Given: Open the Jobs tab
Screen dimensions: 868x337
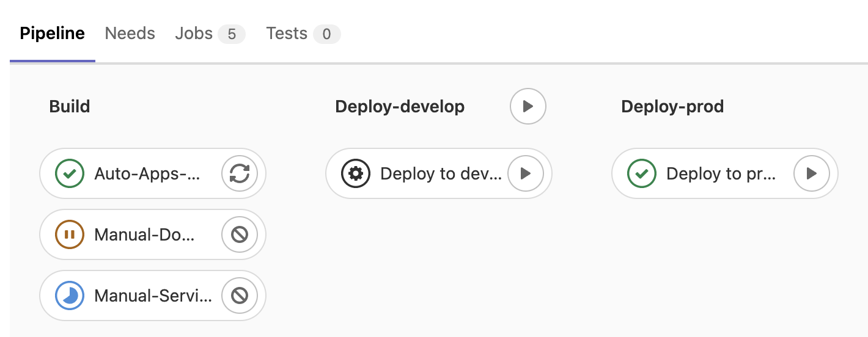Looking at the screenshot, I should pyautogui.click(x=210, y=34).
